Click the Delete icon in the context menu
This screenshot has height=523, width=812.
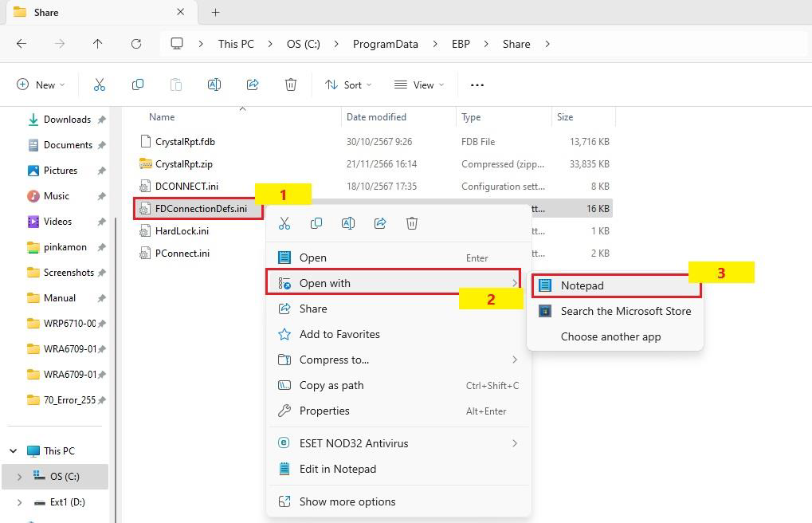click(412, 223)
